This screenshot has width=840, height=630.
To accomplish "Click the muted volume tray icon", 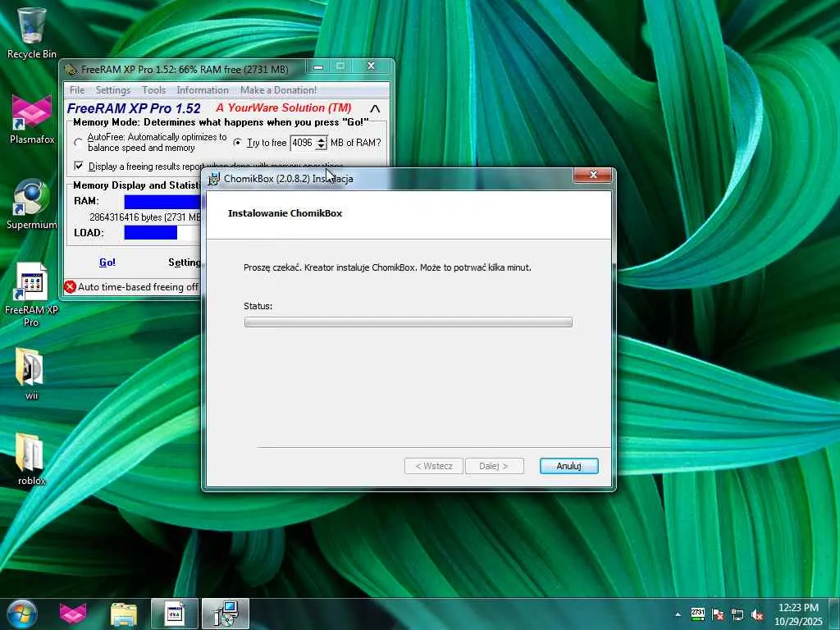I will (757, 614).
